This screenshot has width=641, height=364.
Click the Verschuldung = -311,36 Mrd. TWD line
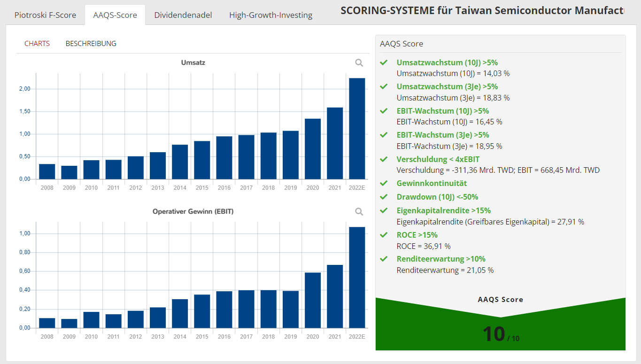pyautogui.click(x=498, y=170)
